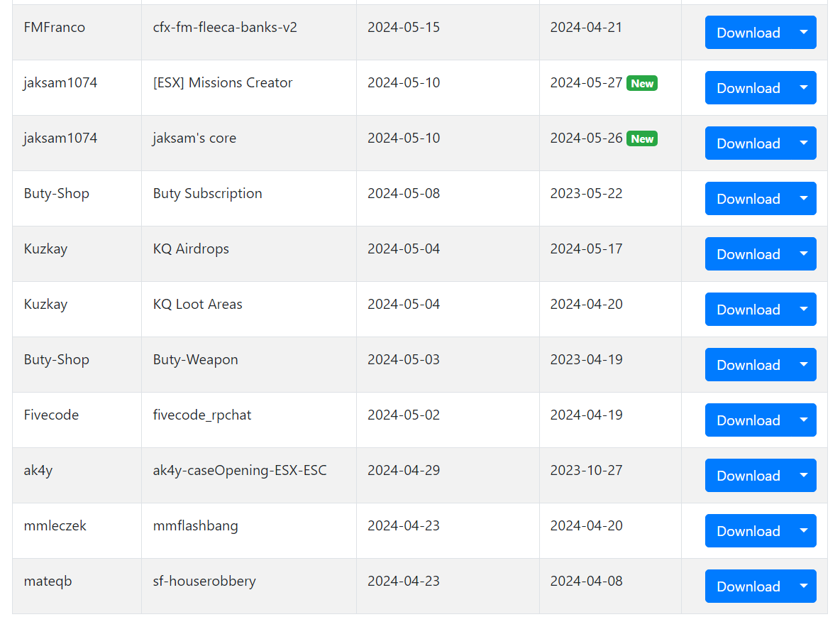Select author name ak4y
The image size is (840, 617).
(x=38, y=471)
